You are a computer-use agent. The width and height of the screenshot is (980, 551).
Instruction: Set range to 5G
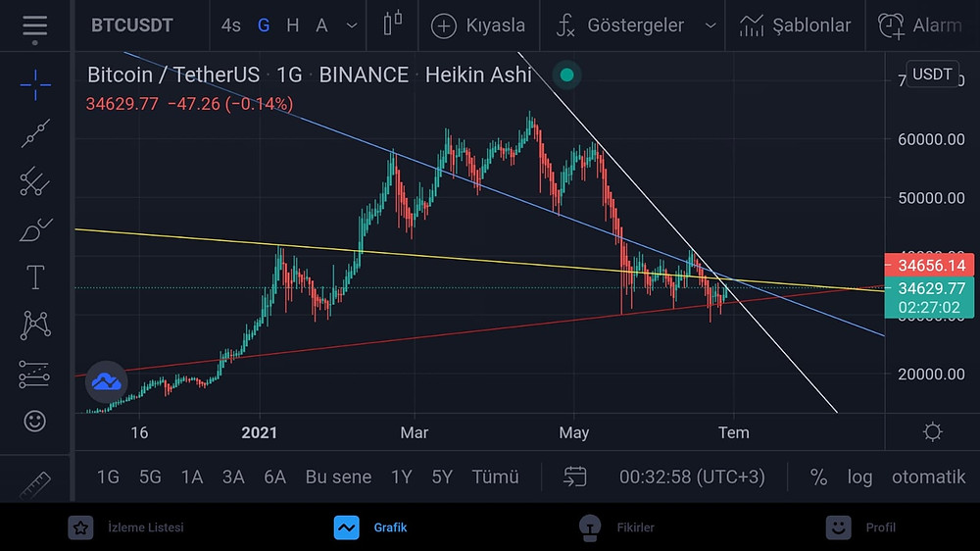coord(150,477)
